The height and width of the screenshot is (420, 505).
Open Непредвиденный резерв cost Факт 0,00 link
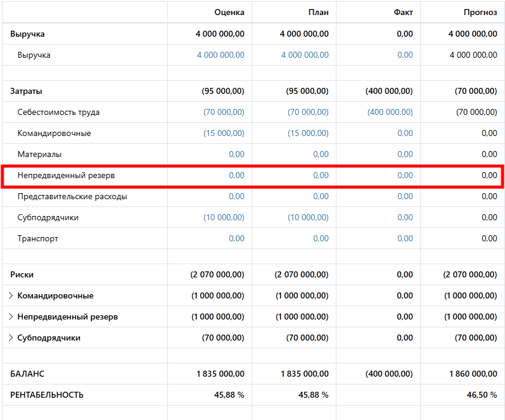coord(405,175)
